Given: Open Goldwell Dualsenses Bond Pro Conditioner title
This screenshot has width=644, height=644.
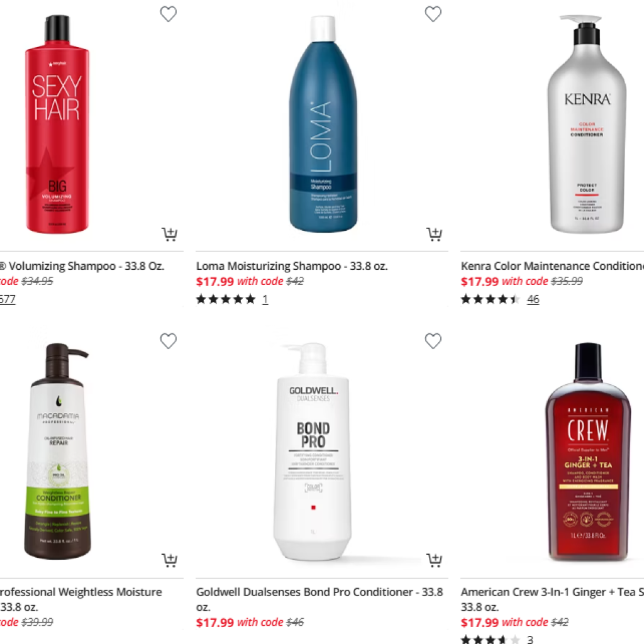Looking at the screenshot, I should [x=319, y=599].
